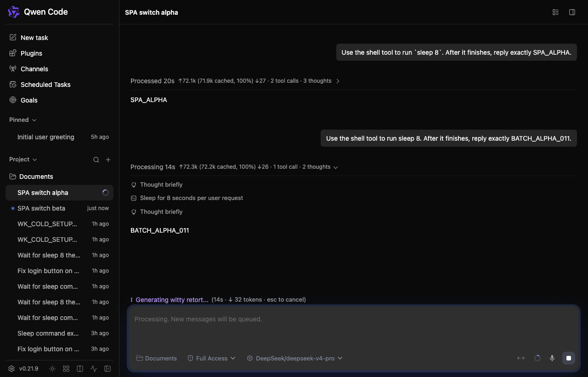This screenshot has width=588, height=377.
Task: Open the Channels broadcast icon
Action: pos(13,69)
